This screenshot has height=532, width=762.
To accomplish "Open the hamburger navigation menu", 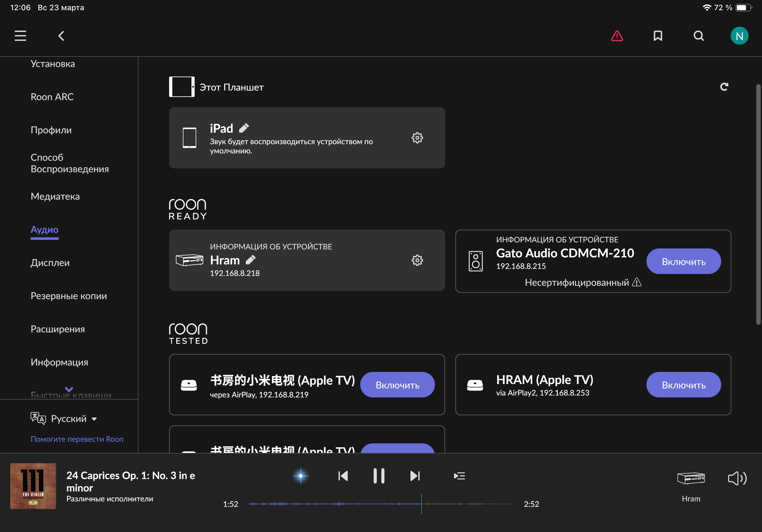I will (20, 36).
